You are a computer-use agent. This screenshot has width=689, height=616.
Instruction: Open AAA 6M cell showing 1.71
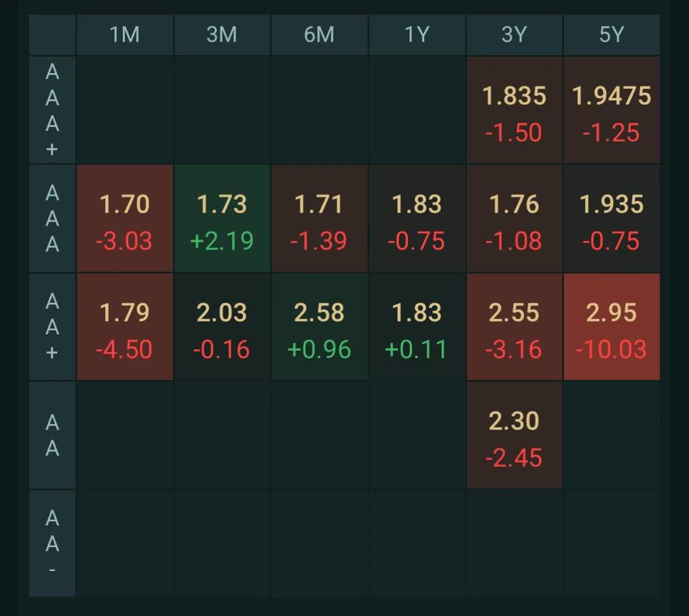click(320, 219)
